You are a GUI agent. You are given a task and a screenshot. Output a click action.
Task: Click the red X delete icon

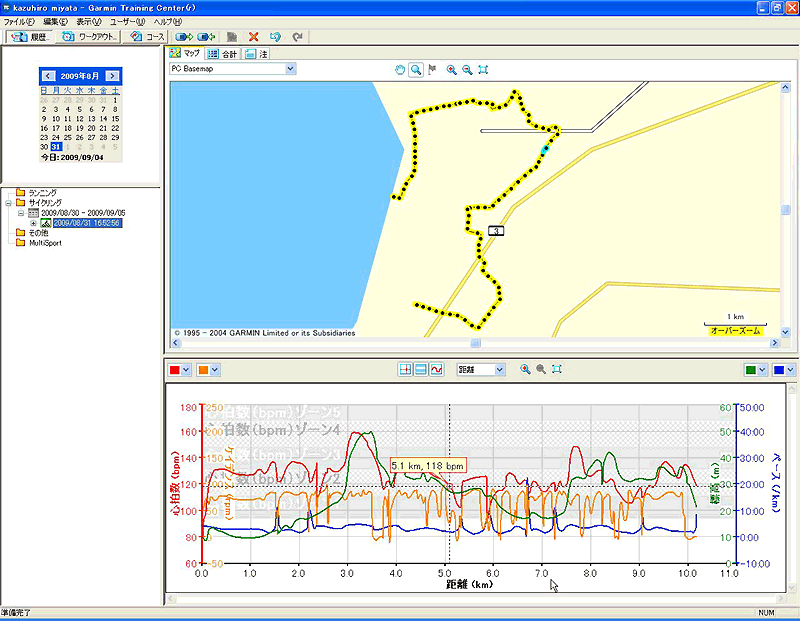[x=254, y=37]
